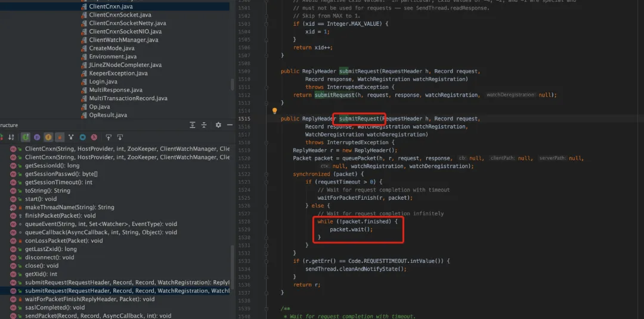This screenshot has height=319, width=644.
Task: Click waitForPacketFinish call on line 1524
Action: [x=348, y=198]
